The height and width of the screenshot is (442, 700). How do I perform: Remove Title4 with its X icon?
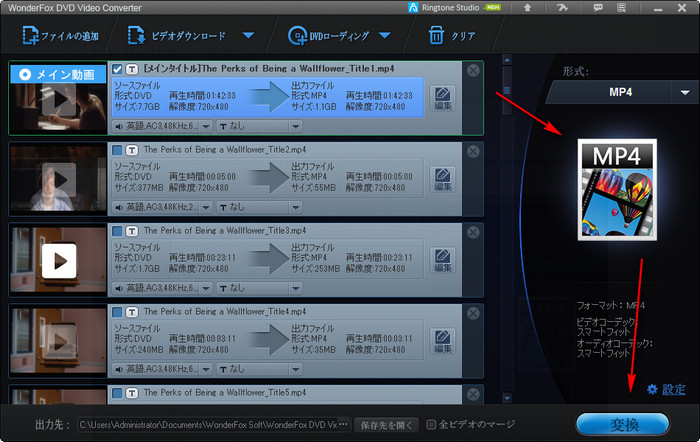coord(473,313)
